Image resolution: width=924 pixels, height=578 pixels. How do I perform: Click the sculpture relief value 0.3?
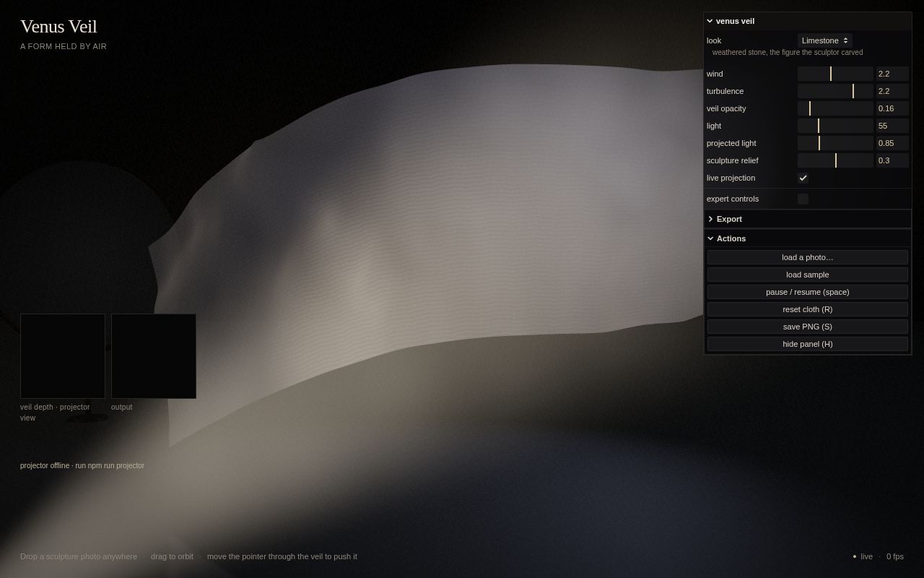[x=892, y=160]
